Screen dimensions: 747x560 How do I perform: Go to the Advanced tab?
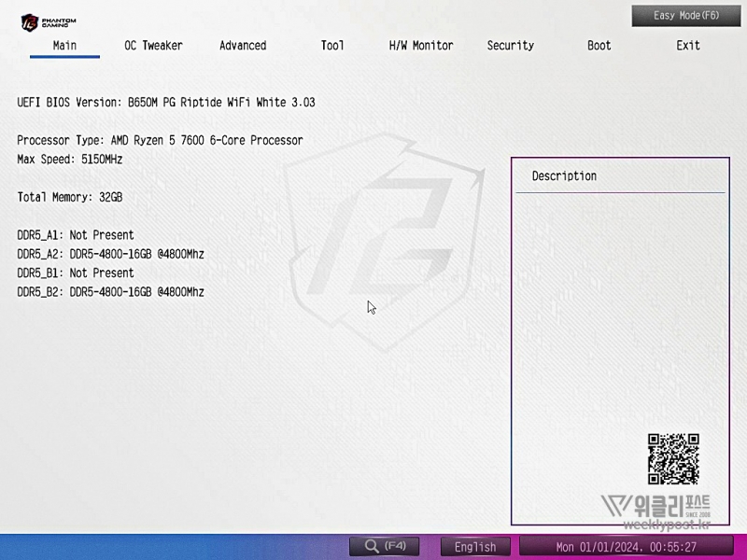click(243, 46)
